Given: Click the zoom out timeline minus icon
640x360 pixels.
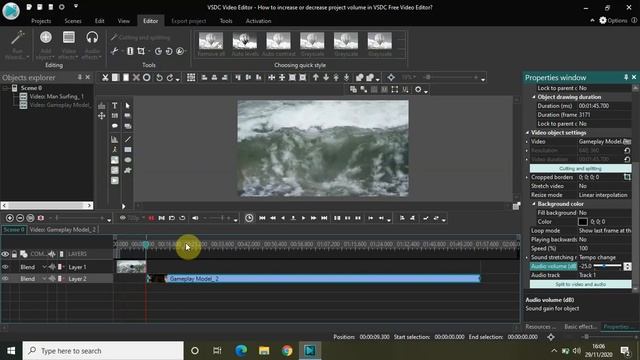Looking at the screenshot, I should (20, 218).
